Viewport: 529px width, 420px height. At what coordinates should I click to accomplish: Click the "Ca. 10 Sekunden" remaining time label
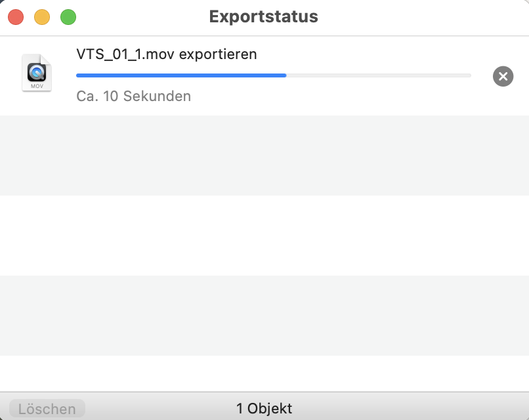click(133, 96)
